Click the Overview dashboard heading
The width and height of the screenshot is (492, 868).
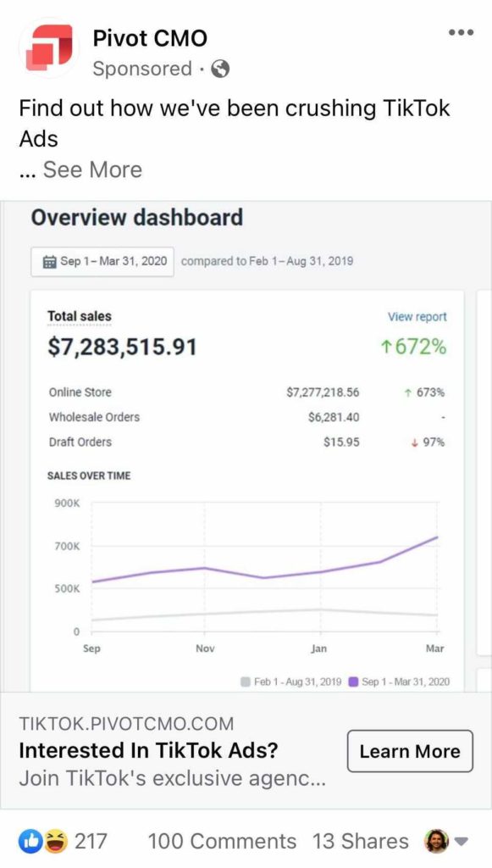[x=137, y=217]
